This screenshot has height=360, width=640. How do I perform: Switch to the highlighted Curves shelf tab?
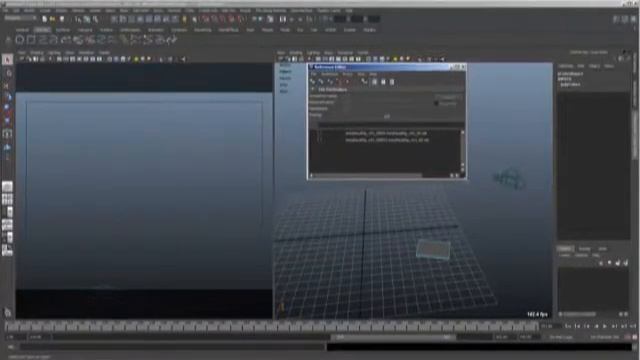42,30
